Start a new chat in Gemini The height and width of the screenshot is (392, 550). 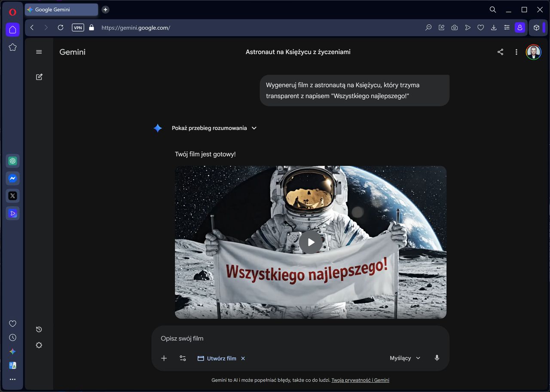tap(39, 77)
